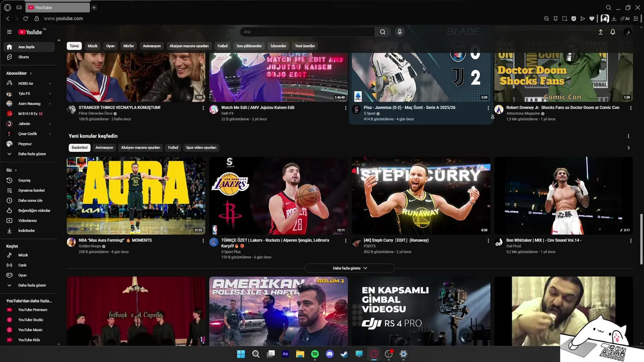Open the Tylo FX subscription channel
This screenshot has width=644, height=362.
[x=29, y=94]
